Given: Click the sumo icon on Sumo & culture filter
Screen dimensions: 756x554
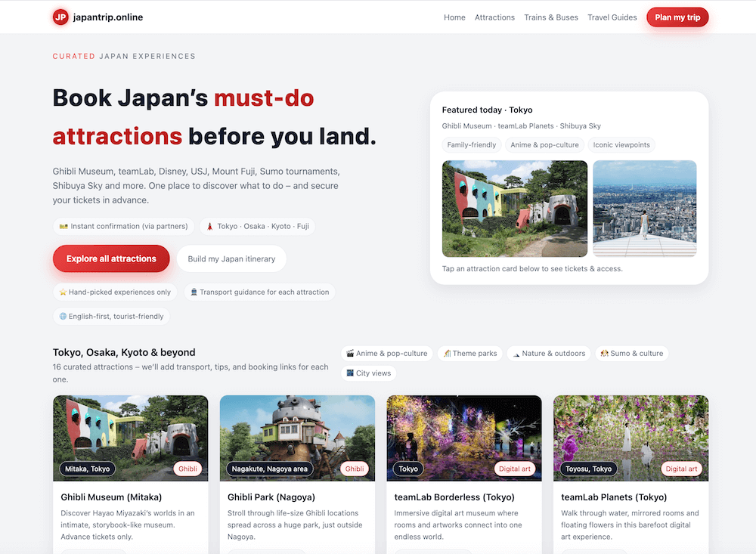Looking at the screenshot, I should (x=605, y=353).
